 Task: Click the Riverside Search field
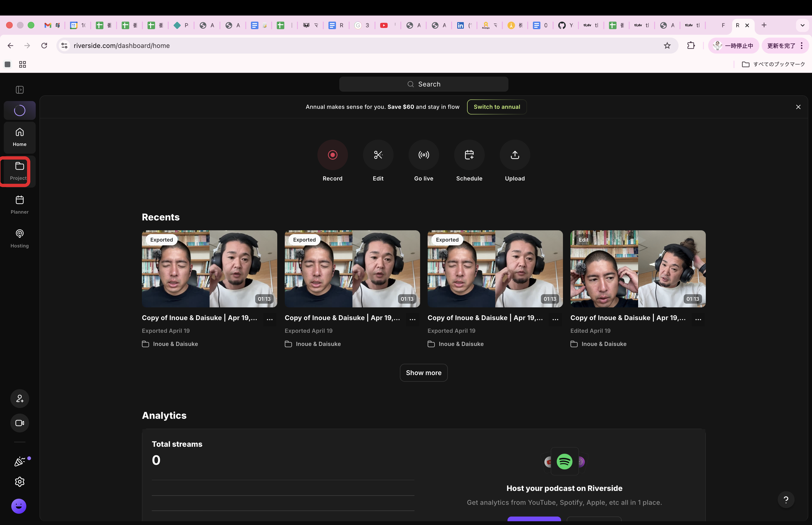point(424,84)
